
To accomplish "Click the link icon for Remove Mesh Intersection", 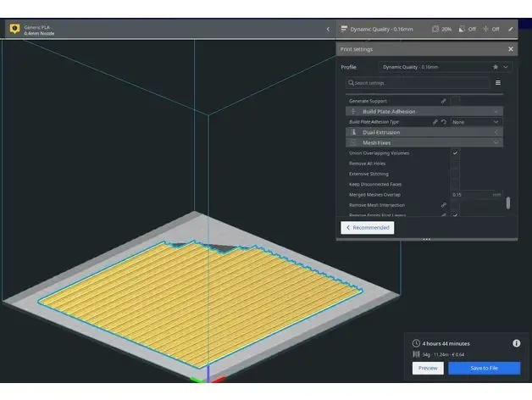I will 443,205.
